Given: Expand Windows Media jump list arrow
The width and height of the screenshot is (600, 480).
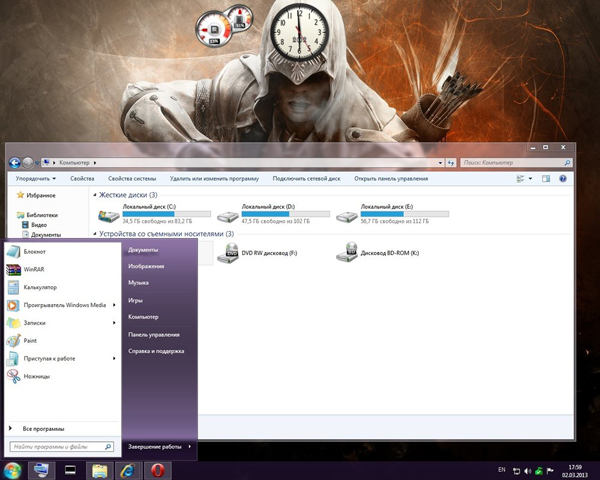Looking at the screenshot, I should point(114,305).
